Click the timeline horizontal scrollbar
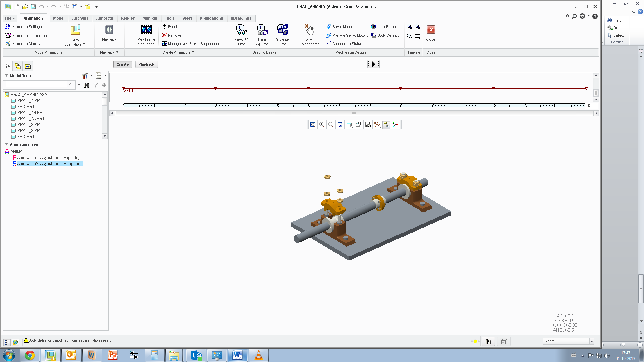 click(354, 113)
